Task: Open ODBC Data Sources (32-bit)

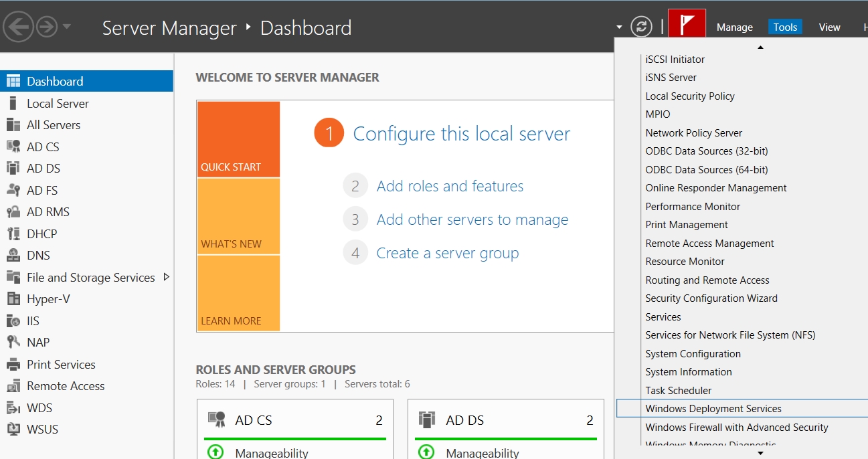Action: click(x=707, y=151)
